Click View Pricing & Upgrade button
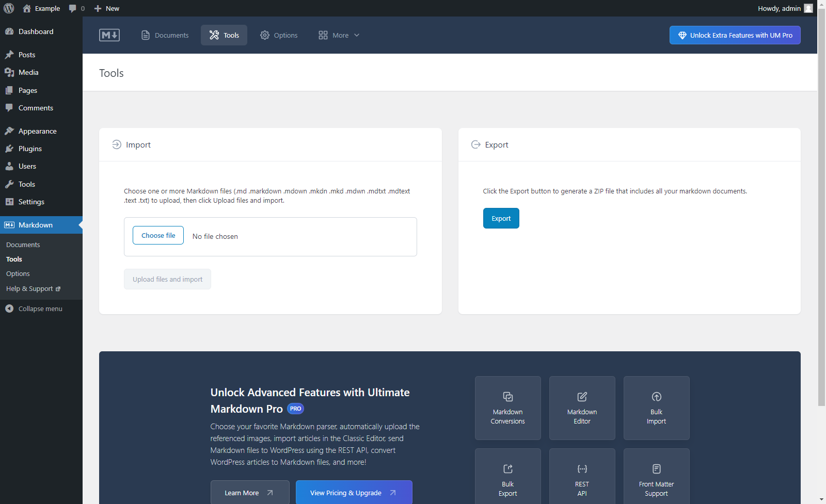This screenshot has width=826, height=504. pyautogui.click(x=354, y=492)
